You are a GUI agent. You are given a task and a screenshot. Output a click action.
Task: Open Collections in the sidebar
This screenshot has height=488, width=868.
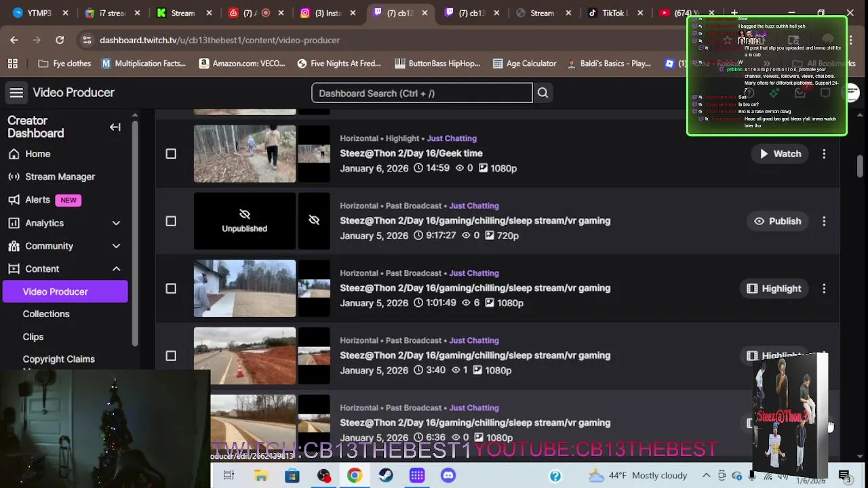pos(46,314)
